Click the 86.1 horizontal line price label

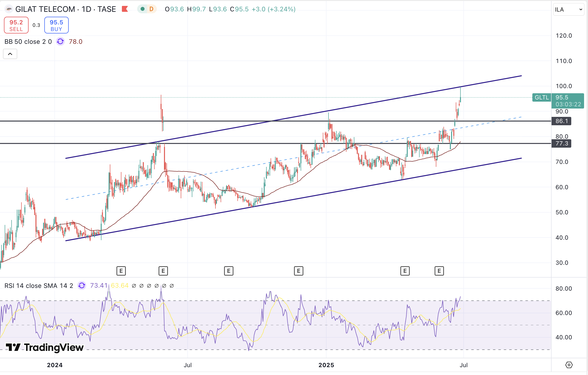[x=561, y=121]
